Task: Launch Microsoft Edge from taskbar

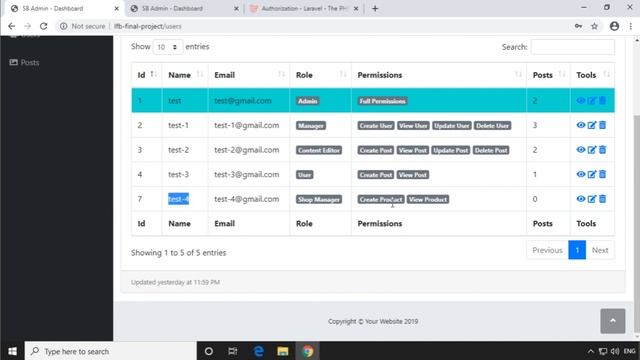Action: (258, 351)
